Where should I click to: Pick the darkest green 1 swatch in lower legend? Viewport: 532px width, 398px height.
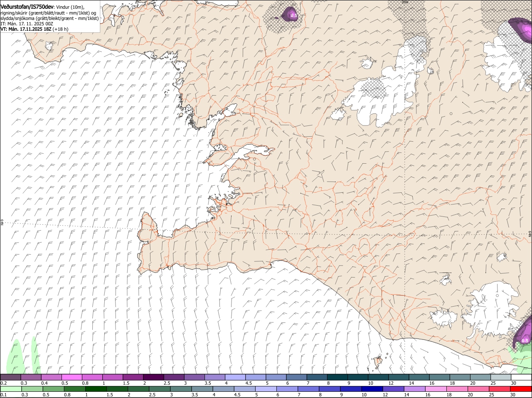pos(96,389)
